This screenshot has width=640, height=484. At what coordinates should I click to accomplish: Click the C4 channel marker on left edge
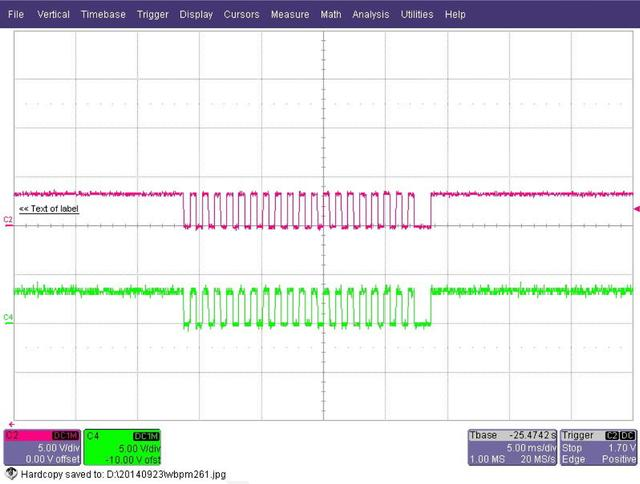click(8, 317)
